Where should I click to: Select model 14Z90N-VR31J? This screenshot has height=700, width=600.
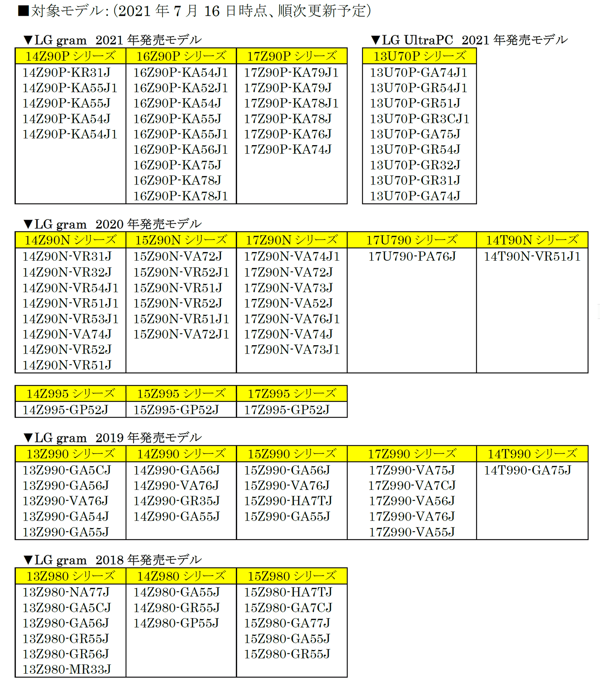[x=67, y=257]
